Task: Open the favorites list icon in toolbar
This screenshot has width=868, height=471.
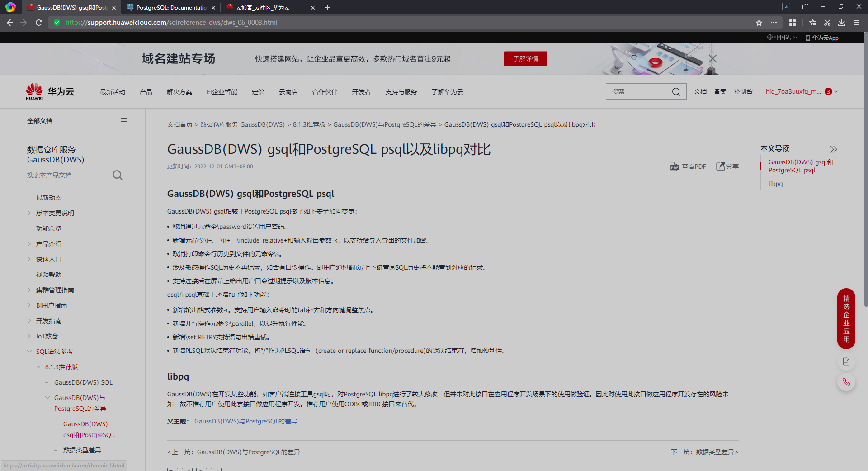Action: click(813, 23)
